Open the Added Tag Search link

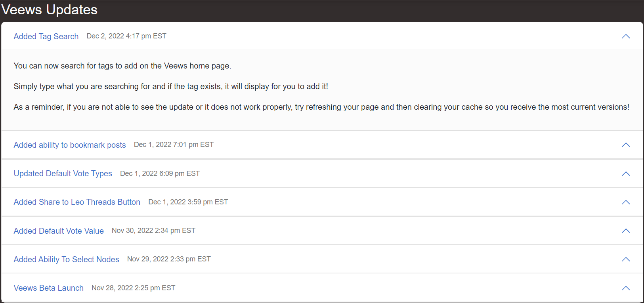[46, 36]
